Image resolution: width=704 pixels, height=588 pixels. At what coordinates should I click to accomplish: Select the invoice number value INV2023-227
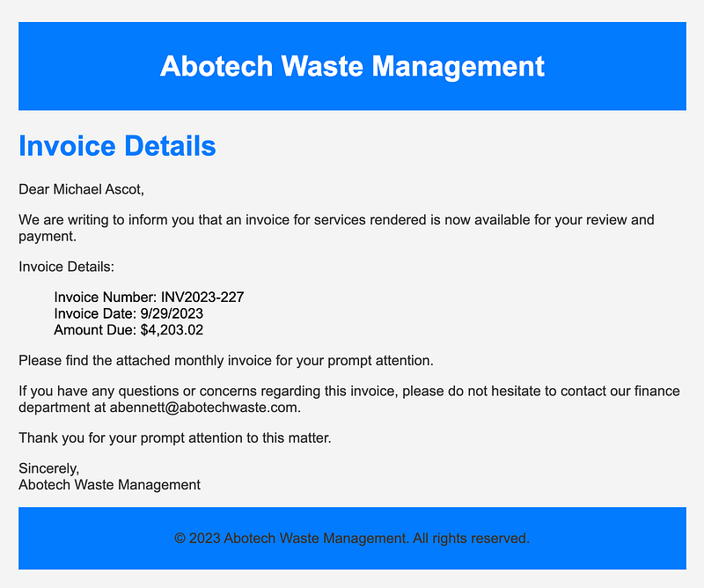202,298
